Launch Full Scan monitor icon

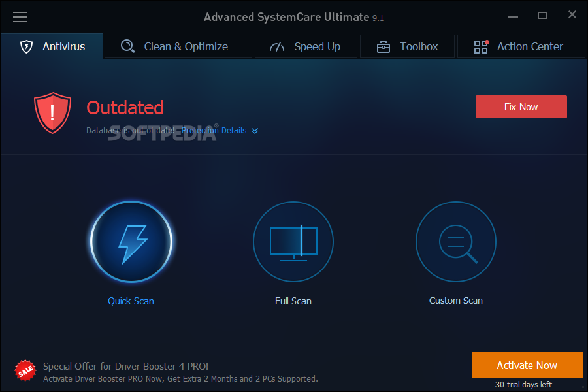click(x=293, y=242)
